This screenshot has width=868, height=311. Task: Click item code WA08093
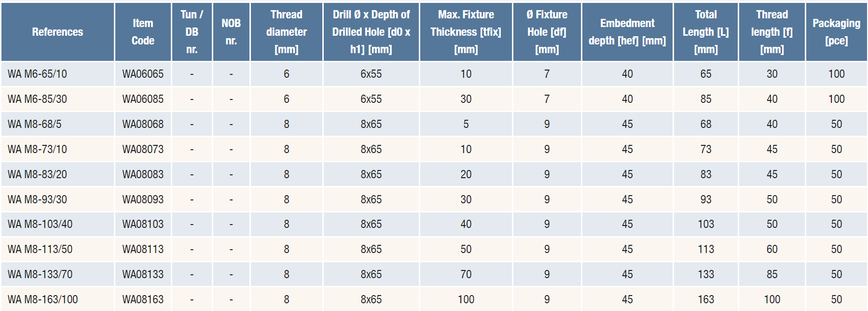143,199
